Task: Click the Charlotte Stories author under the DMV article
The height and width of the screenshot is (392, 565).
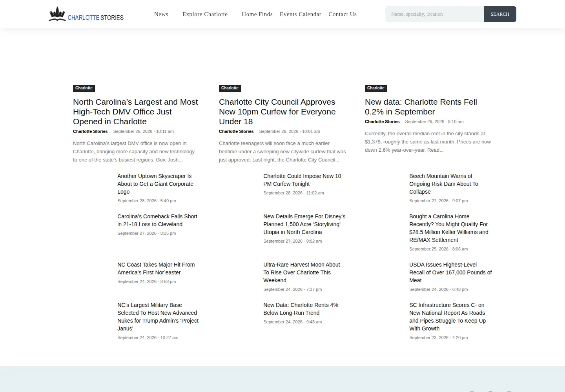Action: tap(90, 131)
